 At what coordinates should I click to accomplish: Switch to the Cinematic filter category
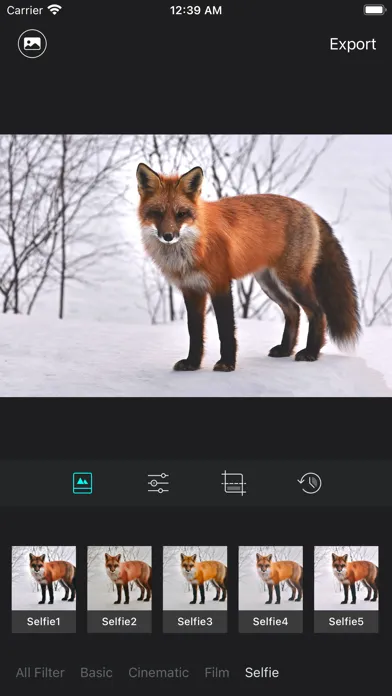tap(158, 672)
